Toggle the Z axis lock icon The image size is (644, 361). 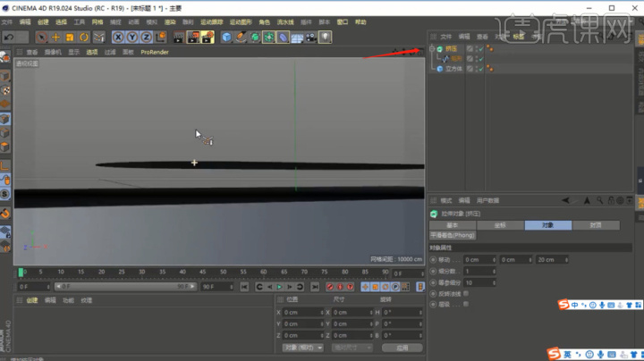point(146,38)
